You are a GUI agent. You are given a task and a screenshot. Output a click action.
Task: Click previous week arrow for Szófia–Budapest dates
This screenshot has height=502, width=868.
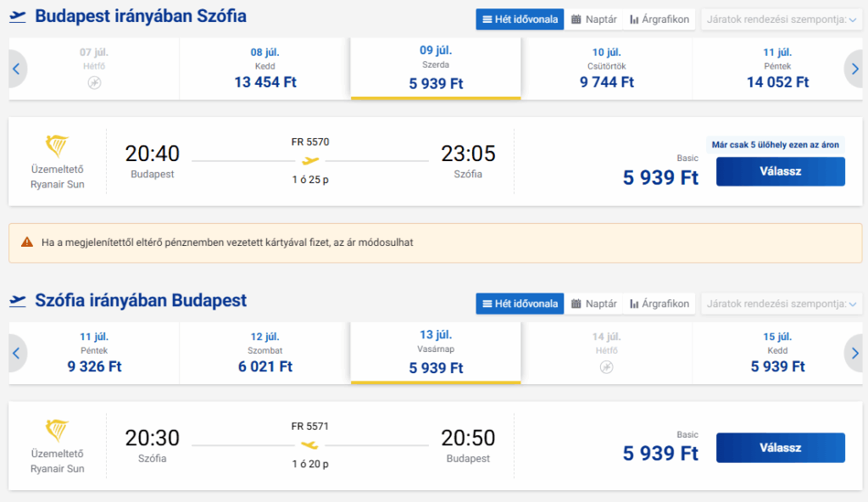(x=17, y=353)
